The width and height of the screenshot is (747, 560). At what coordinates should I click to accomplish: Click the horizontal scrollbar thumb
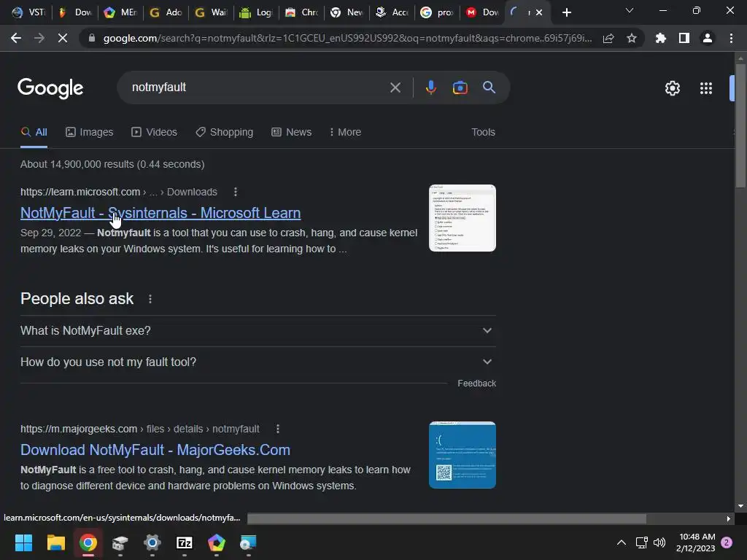pos(447,518)
